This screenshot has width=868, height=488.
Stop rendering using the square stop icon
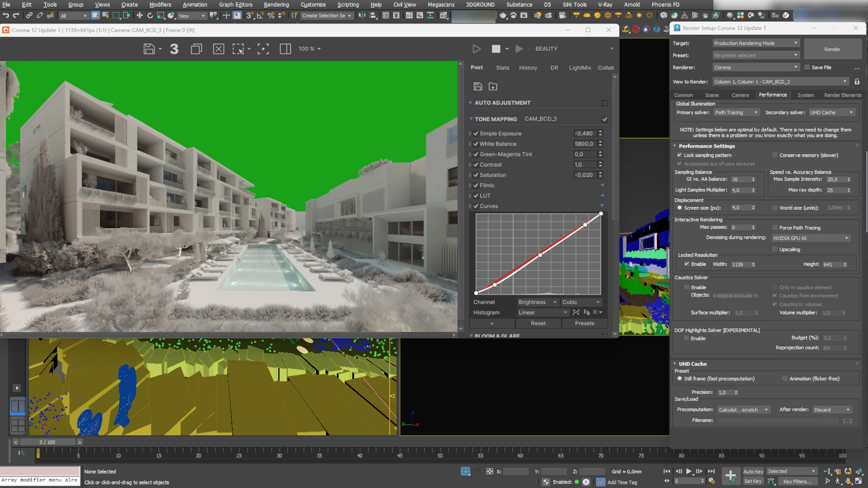pyautogui.click(x=496, y=49)
